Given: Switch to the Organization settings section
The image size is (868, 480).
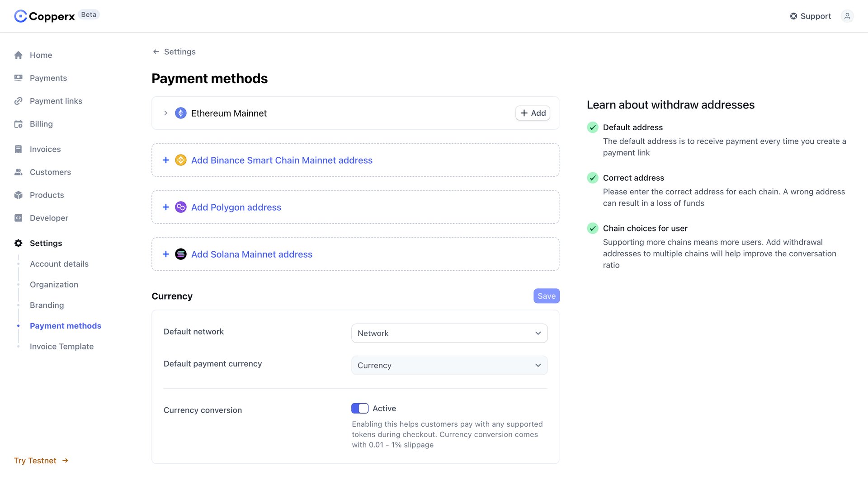Looking at the screenshot, I should coord(54,284).
